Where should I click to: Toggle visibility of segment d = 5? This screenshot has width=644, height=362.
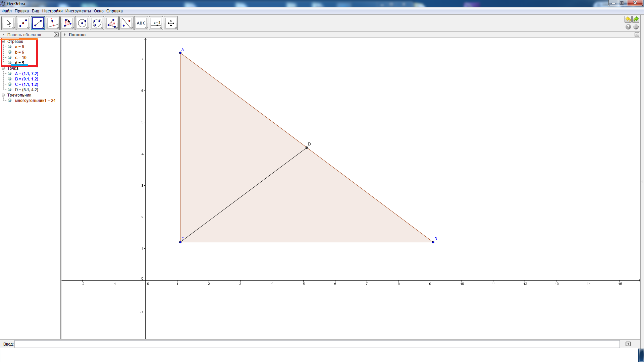coord(10,63)
